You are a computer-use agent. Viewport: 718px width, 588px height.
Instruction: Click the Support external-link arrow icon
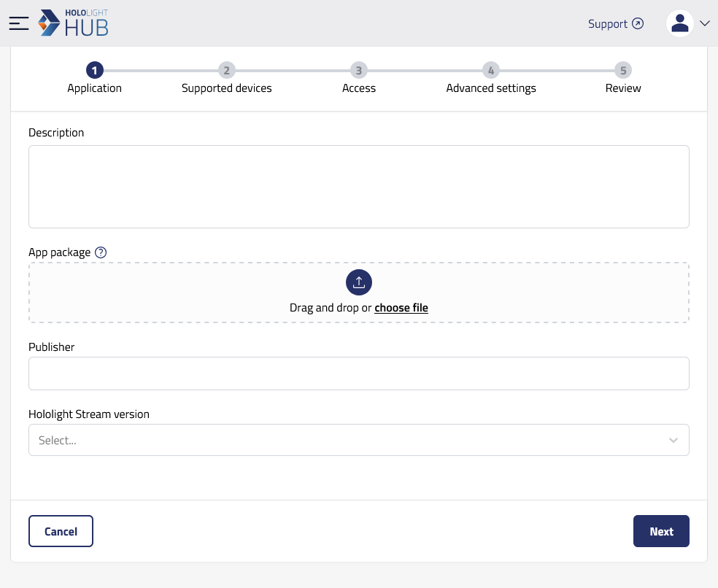[638, 23]
